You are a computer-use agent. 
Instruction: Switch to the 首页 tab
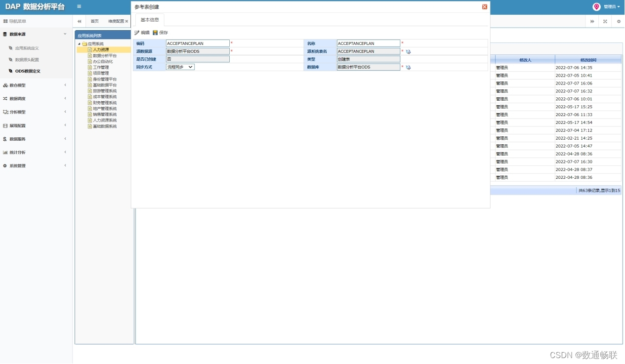(x=94, y=21)
